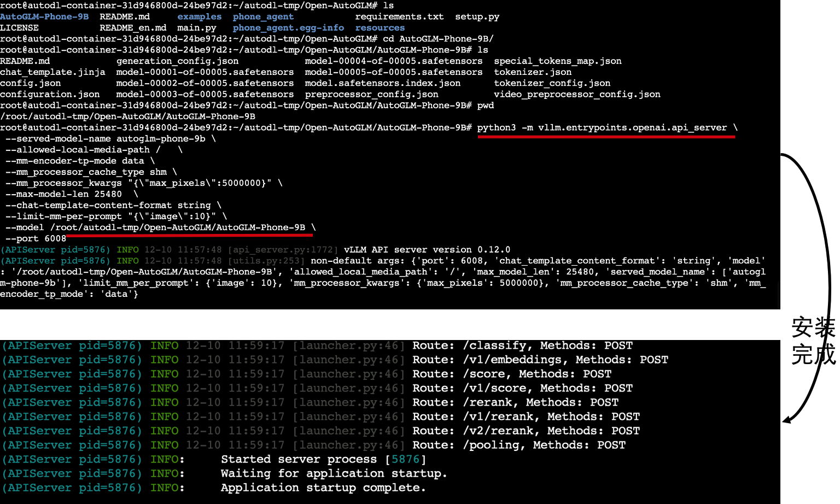This screenshot has height=504, width=840.
Task: Click the setup.py file name
Action: coord(477,17)
